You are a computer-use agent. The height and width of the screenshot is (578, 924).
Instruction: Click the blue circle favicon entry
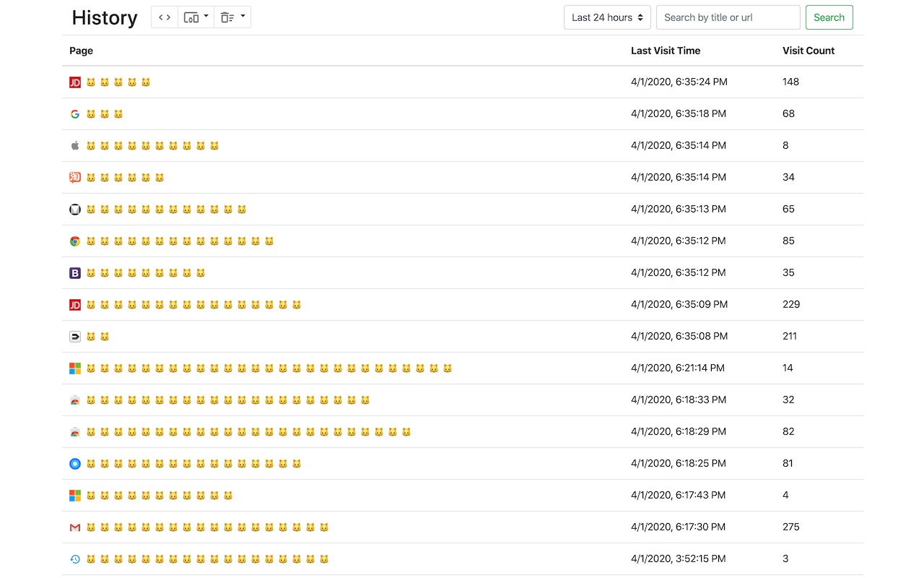point(75,464)
